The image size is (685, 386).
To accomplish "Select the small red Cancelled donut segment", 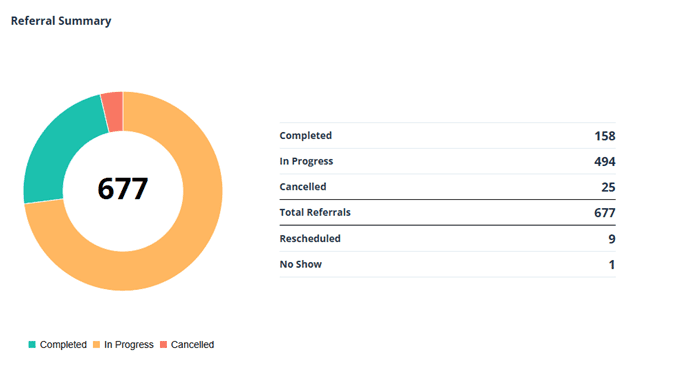I will click(113, 112).
